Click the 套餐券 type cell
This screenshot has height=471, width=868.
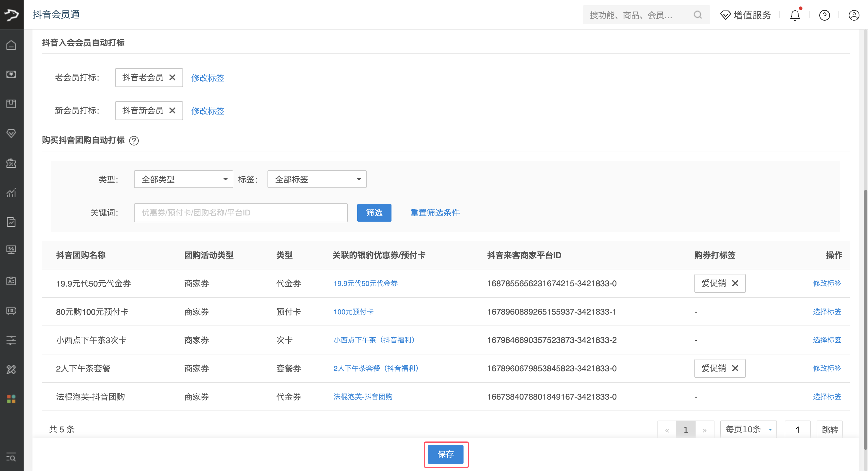288,368
